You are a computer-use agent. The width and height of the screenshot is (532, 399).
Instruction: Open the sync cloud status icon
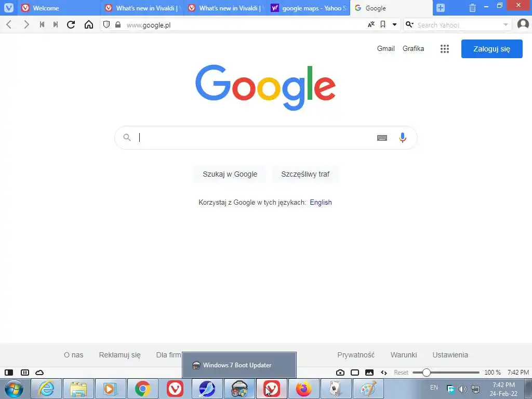(39, 372)
